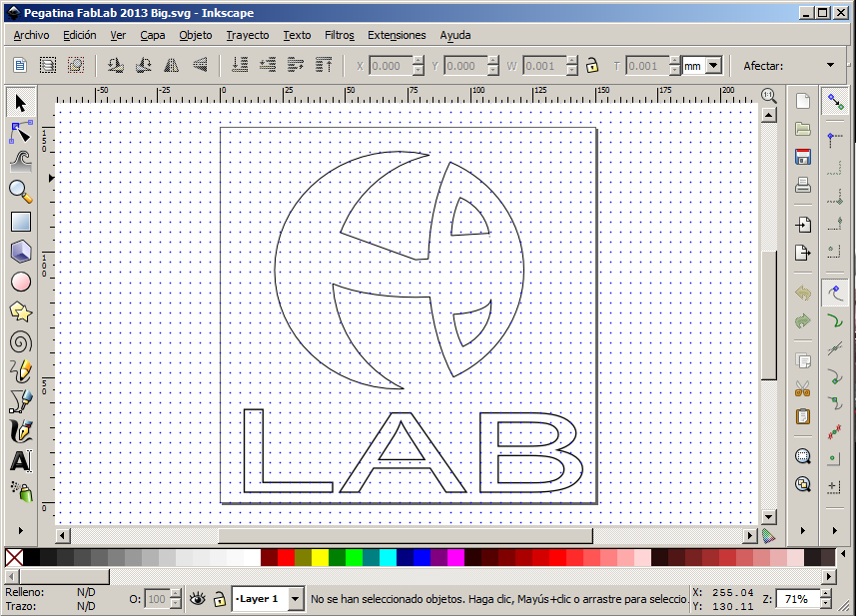Select the arrow Selector tool
Viewport: 856px width, 616px height.
tap(21, 103)
